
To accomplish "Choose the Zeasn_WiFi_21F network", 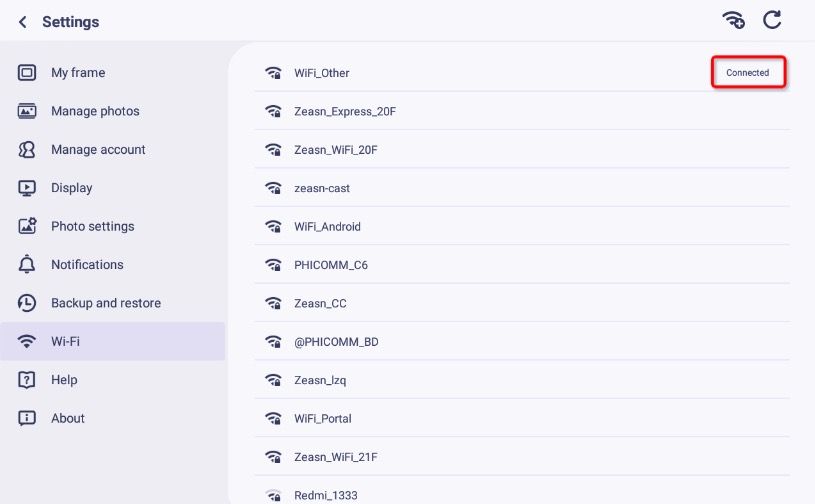I will [x=522, y=457].
